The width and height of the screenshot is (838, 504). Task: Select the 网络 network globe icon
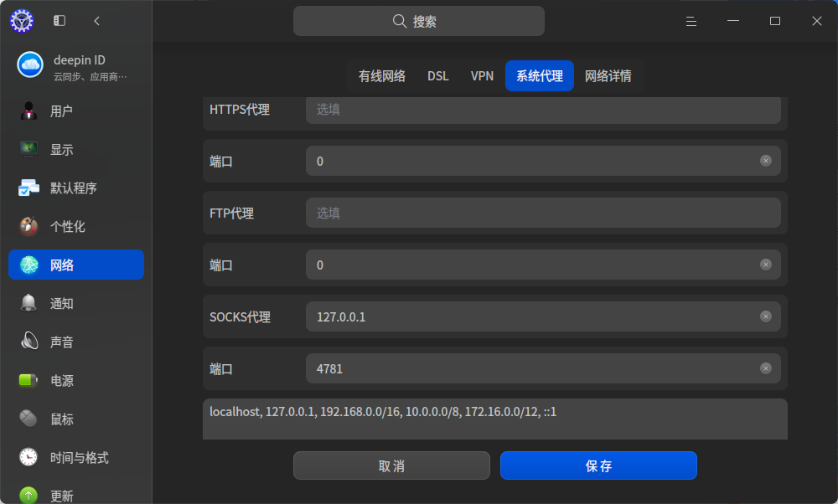tap(28, 265)
